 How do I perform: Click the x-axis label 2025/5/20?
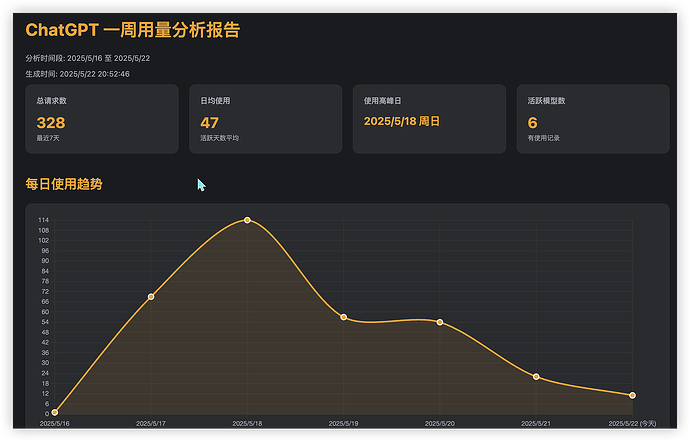tap(440, 423)
